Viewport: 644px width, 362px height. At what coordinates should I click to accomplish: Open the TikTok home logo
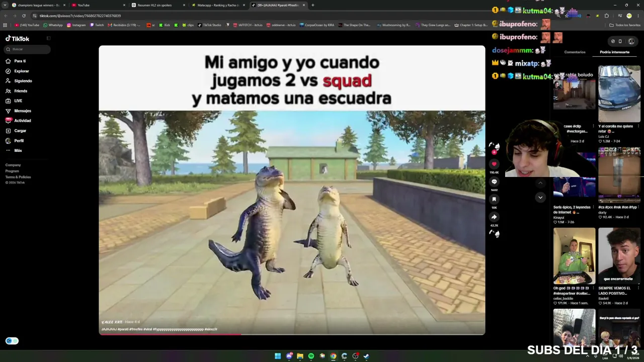coord(18,39)
